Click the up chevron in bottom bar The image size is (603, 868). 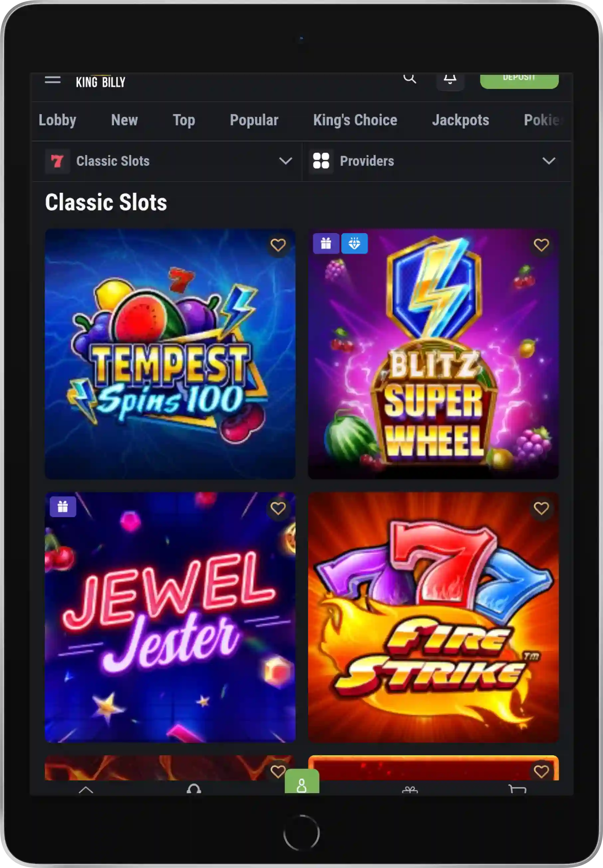86,790
